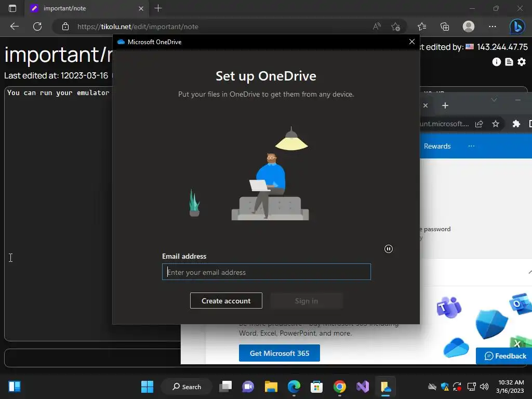Open Windows Widgets button on taskbar
The height and width of the screenshot is (399, 532).
coord(15,387)
